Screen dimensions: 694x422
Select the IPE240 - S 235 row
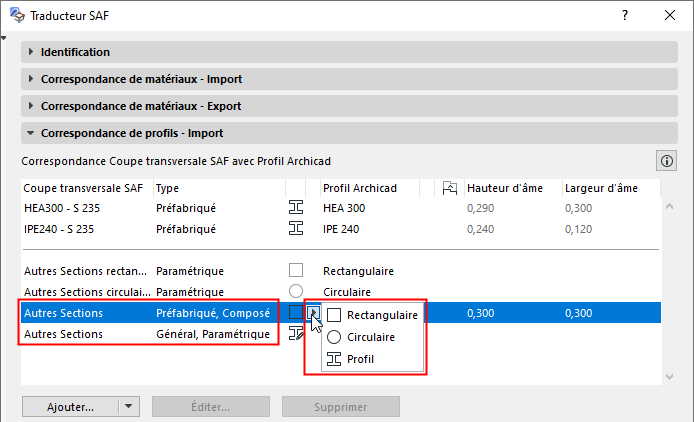[x=341, y=229]
